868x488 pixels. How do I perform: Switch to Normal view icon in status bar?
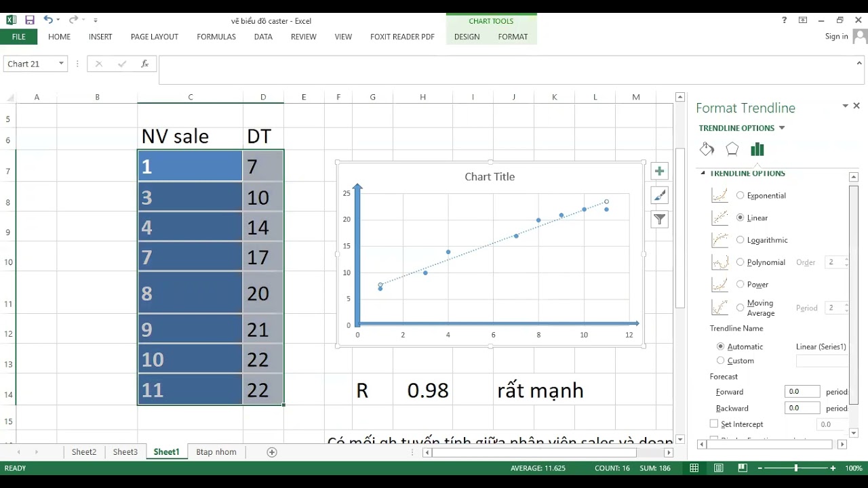point(694,468)
